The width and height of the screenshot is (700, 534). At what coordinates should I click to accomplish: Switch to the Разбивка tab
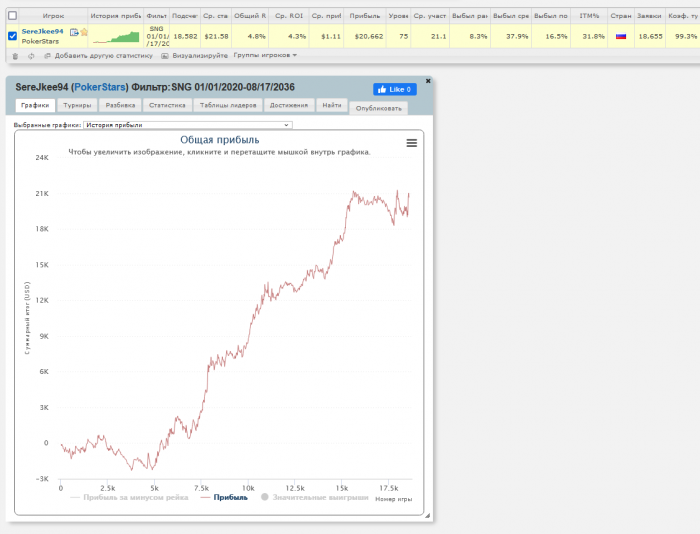coord(120,105)
